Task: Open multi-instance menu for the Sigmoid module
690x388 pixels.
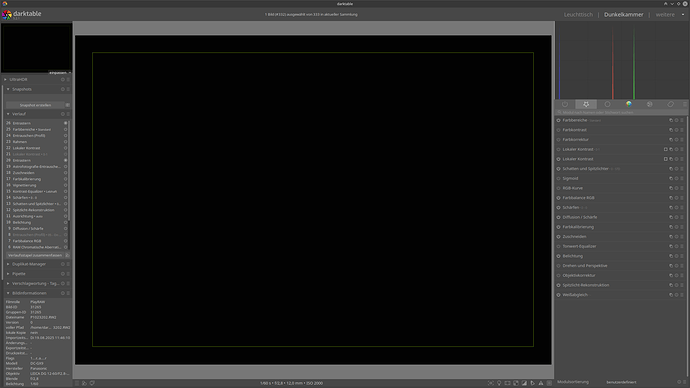Action: (x=671, y=178)
